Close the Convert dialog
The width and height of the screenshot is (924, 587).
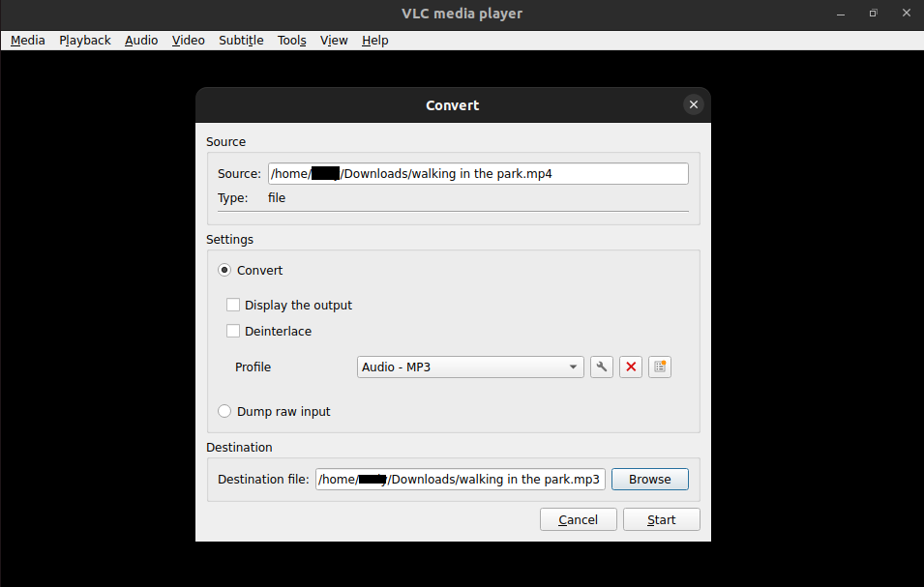pyautogui.click(x=694, y=104)
